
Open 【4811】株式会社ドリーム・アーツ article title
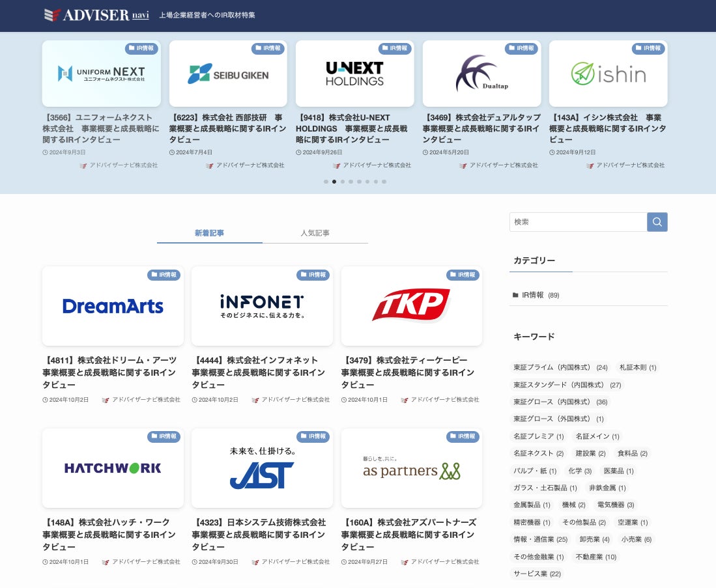click(110, 372)
